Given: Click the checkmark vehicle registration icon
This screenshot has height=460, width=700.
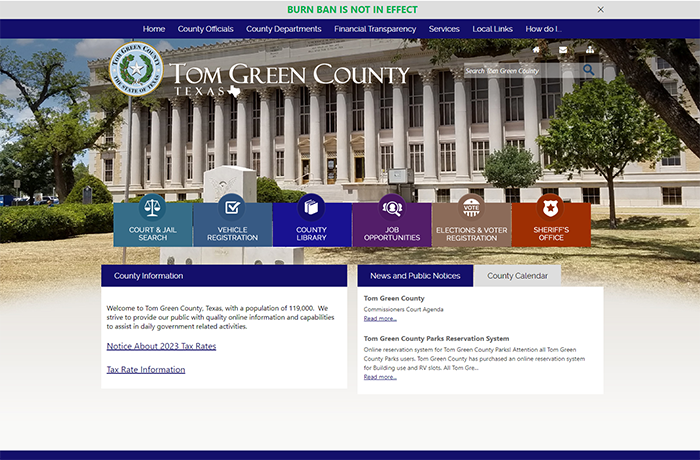Looking at the screenshot, I should tap(232, 207).
